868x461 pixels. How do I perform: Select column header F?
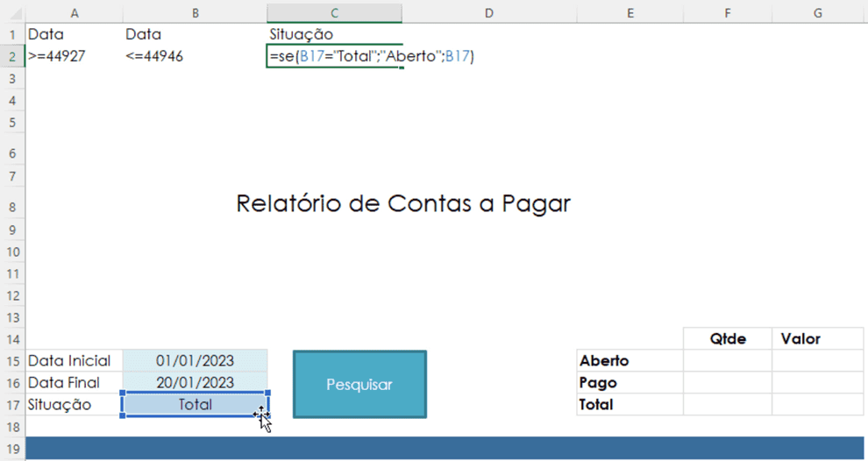pos(727,12)
